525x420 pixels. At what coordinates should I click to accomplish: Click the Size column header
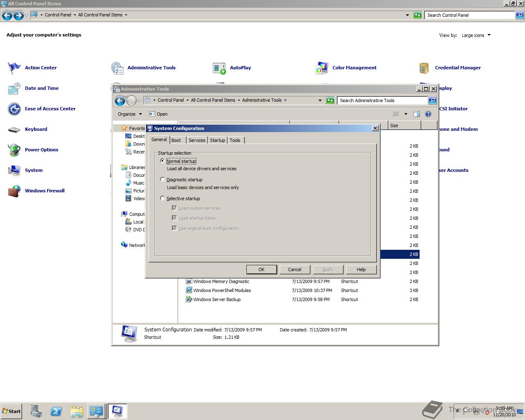pyautogui.click(x=404, y=126)
